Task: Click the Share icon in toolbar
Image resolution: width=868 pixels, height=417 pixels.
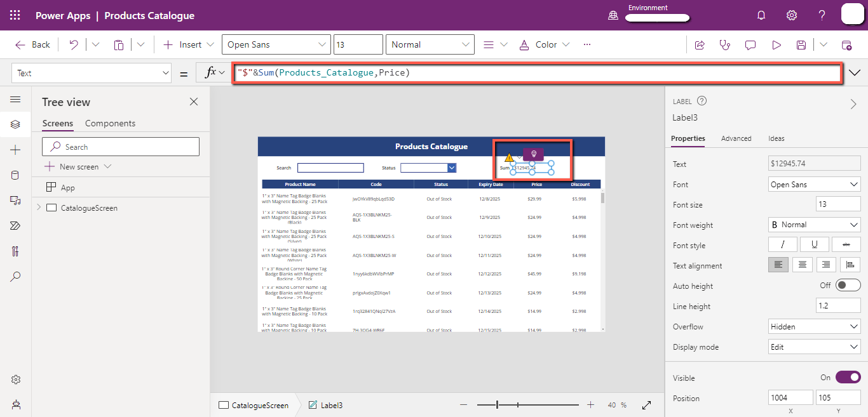Action: pos(700,44)
